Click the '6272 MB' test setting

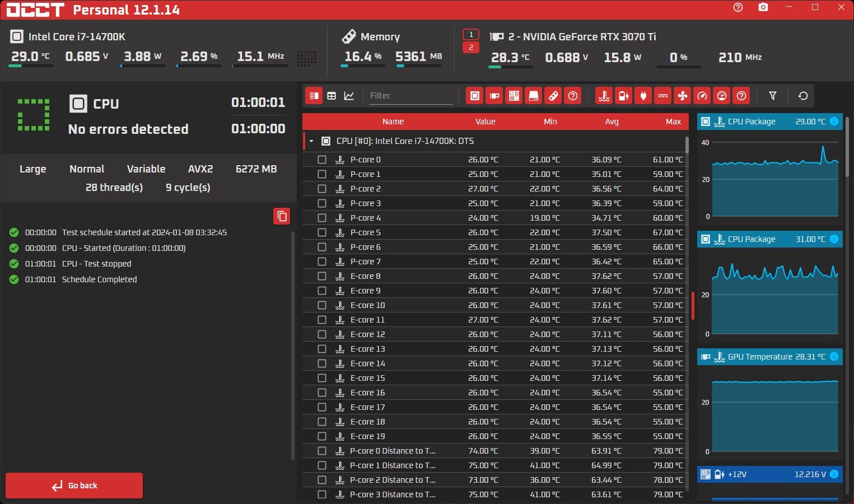[x=256, y=169]
